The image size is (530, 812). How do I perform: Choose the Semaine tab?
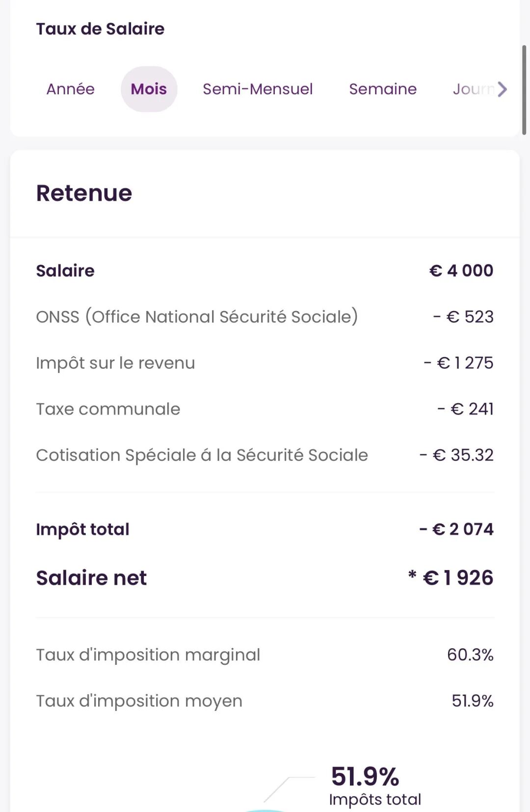click(x=383, y=89)
